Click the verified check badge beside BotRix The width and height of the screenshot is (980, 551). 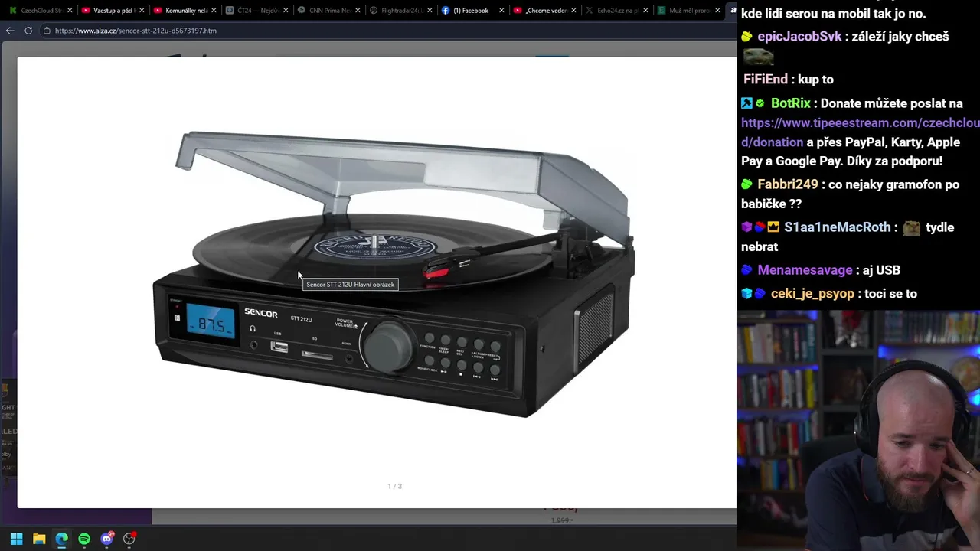coord(760,103)
